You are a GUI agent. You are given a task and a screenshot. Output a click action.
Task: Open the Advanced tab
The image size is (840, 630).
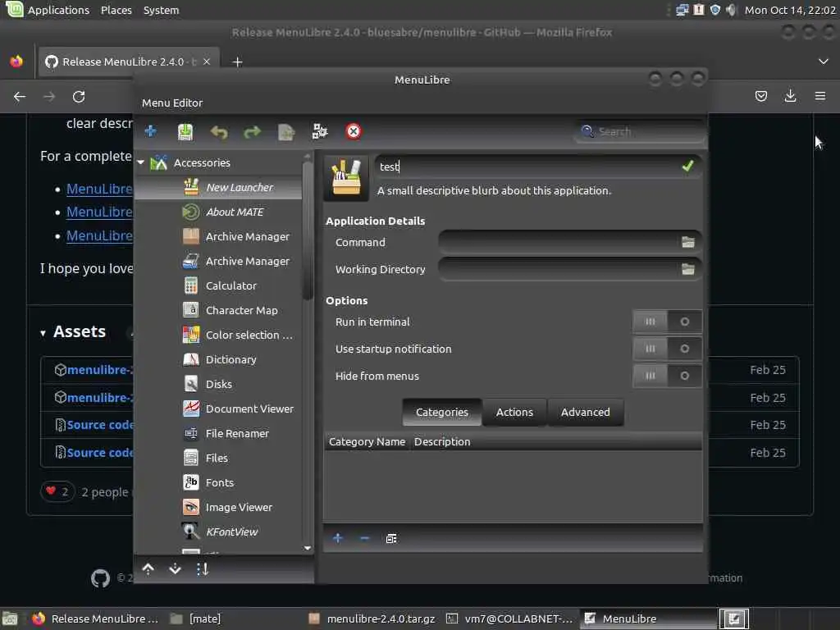click(x=586, y=412)
